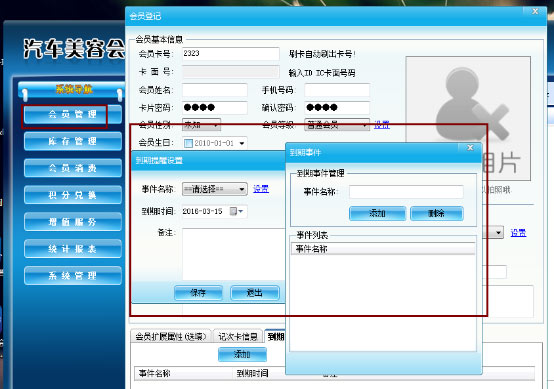This screenshot has height=389, width=554.
Task: Click the 保存 button in 到期提醒设置
Action: pyautogui.click(x=198, y=293)
